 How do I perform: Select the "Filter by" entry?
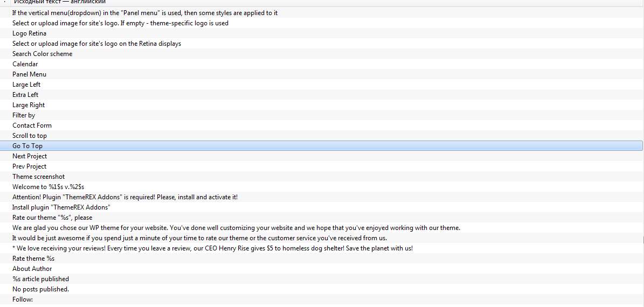point(322,115)
